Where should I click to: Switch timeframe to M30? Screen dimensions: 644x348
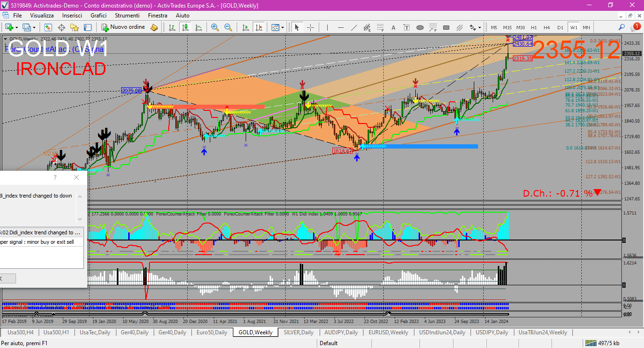coord(520,27)
